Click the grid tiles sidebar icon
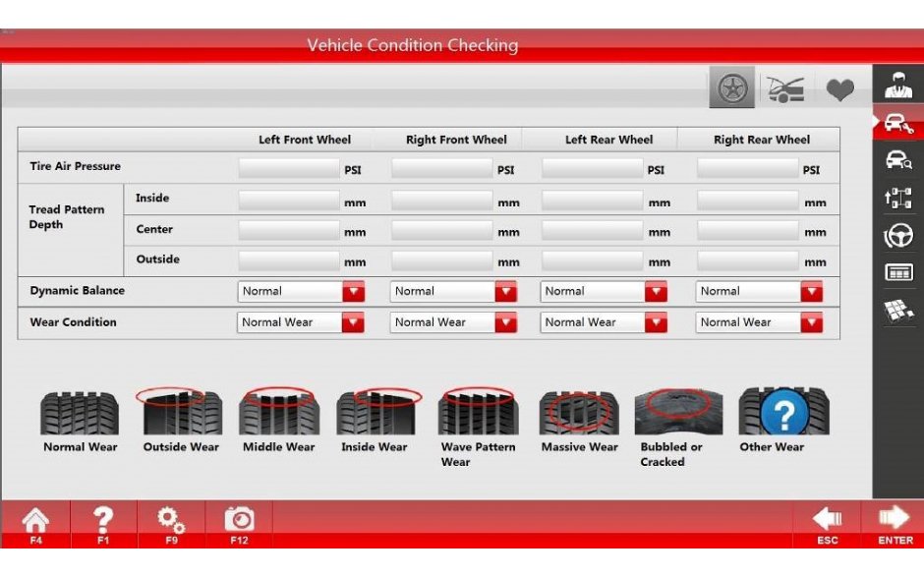 point(898,311)
